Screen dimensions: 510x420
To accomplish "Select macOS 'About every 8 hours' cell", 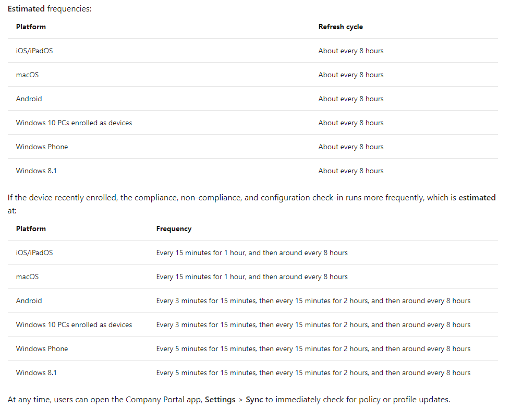I will pos(351,75).
